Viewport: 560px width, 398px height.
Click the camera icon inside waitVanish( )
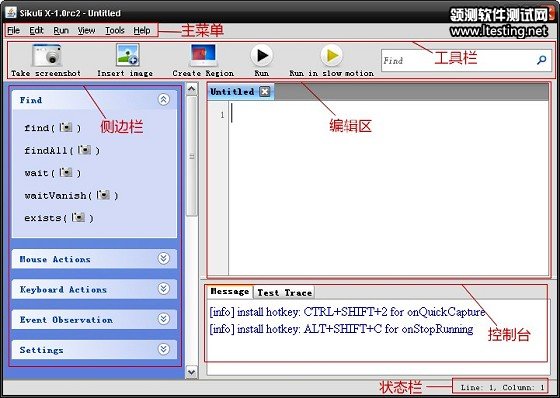tap(103, 195)
